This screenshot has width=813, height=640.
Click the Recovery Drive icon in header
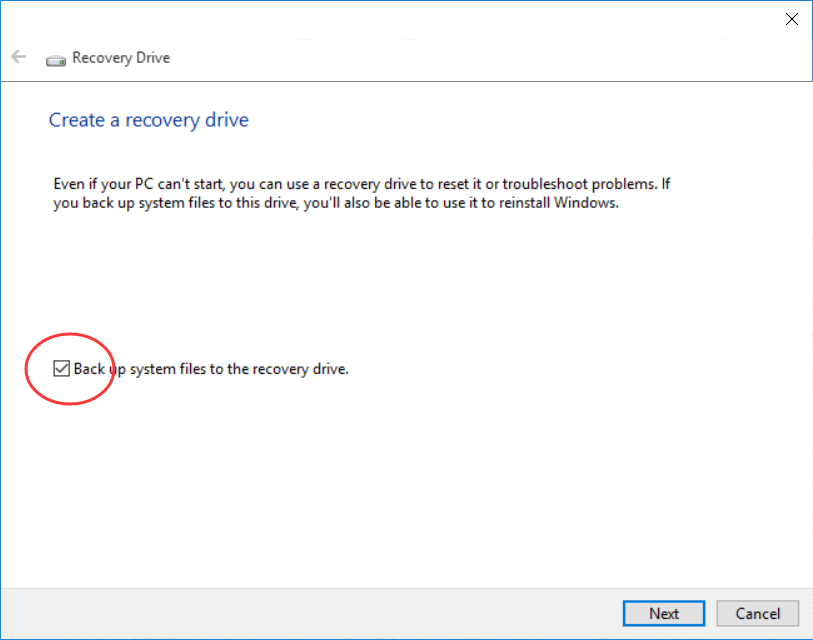56,59
